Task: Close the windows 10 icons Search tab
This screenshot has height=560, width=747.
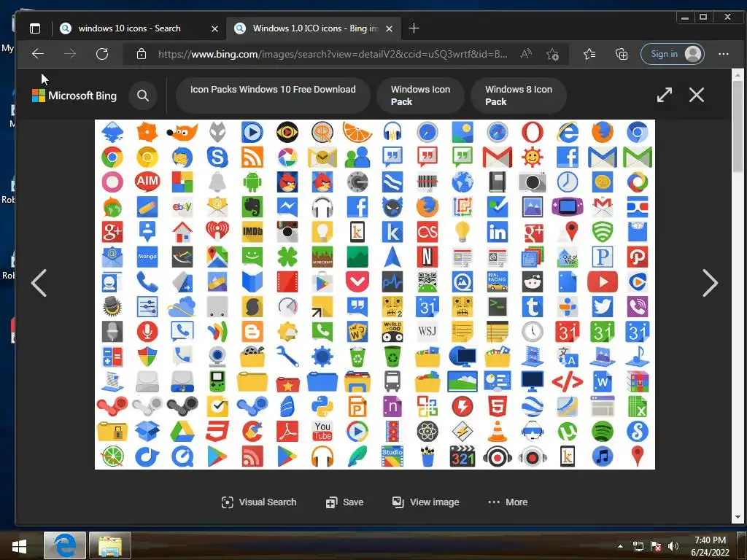Action: [x=215, y=28]
